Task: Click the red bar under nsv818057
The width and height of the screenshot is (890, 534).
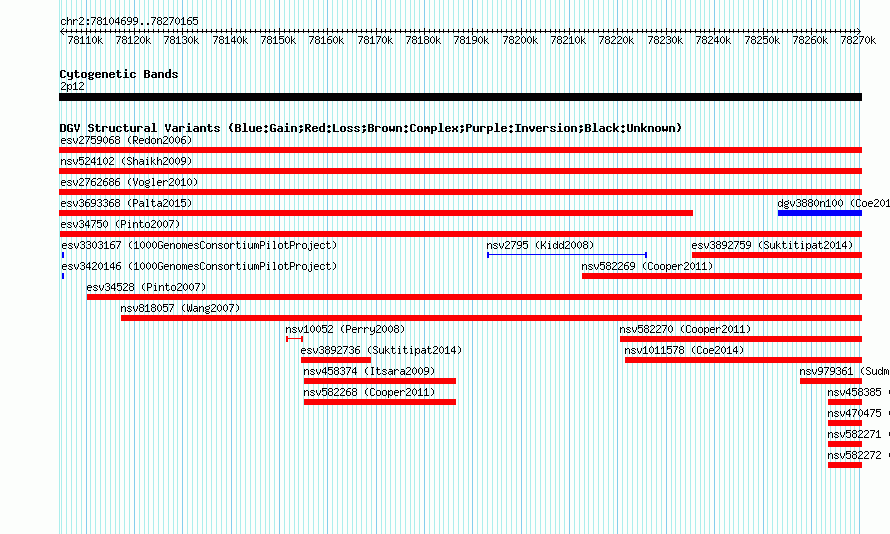Action: pos(492,318)
